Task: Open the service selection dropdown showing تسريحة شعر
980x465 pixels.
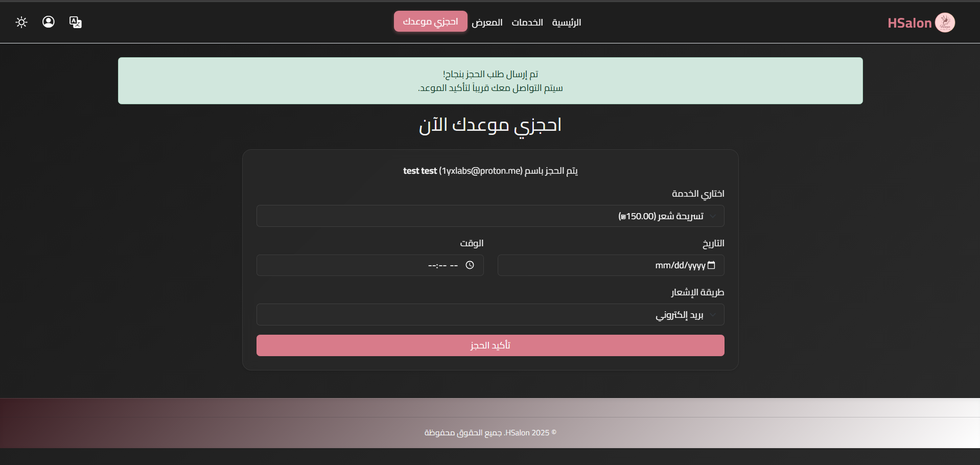Action: [489, 216]
